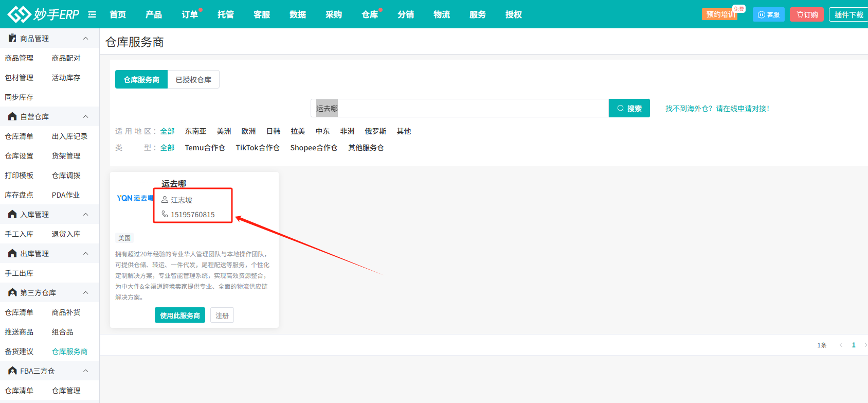Open 货架管理 in sidebar
This screenshot has height=403, width=868.
66,156
